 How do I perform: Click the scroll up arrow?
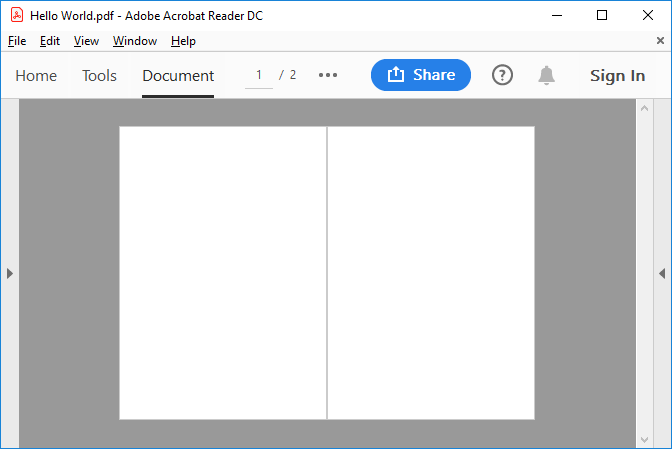[644, 108]
